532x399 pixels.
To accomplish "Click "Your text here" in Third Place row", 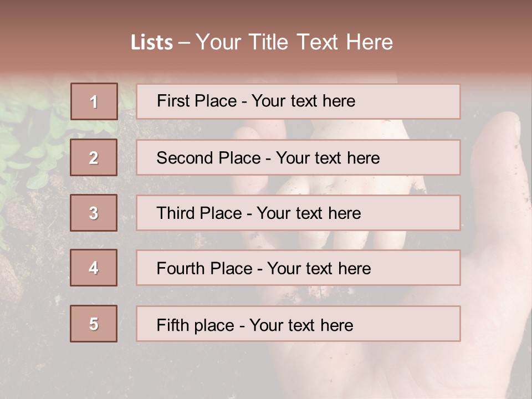I will pyautogui.click(x=309, y=213).
